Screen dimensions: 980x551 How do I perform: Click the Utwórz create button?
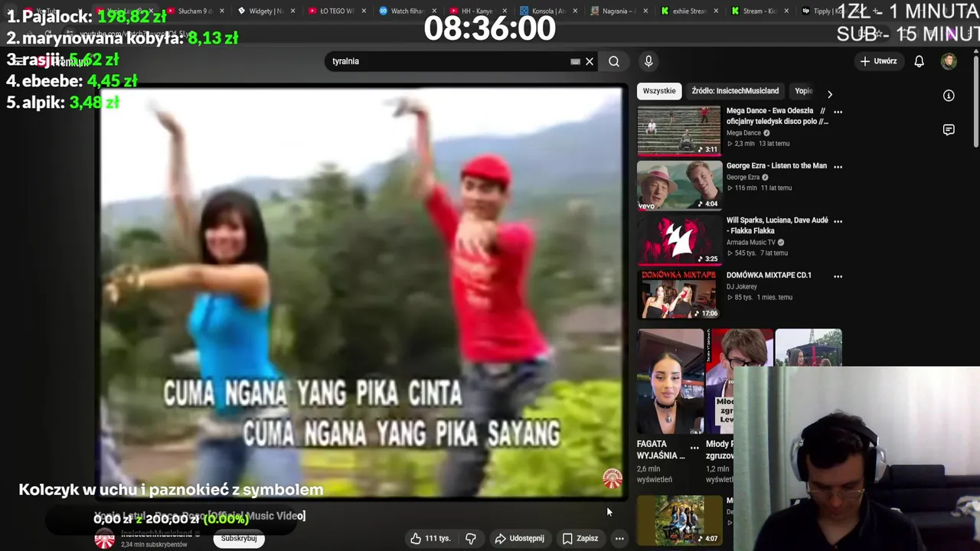[878, 61]
